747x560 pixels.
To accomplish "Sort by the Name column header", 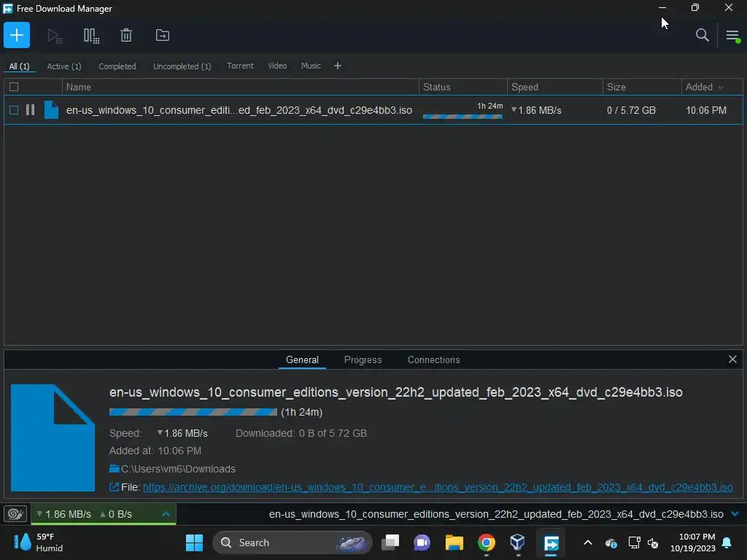I will pos(241,87).
